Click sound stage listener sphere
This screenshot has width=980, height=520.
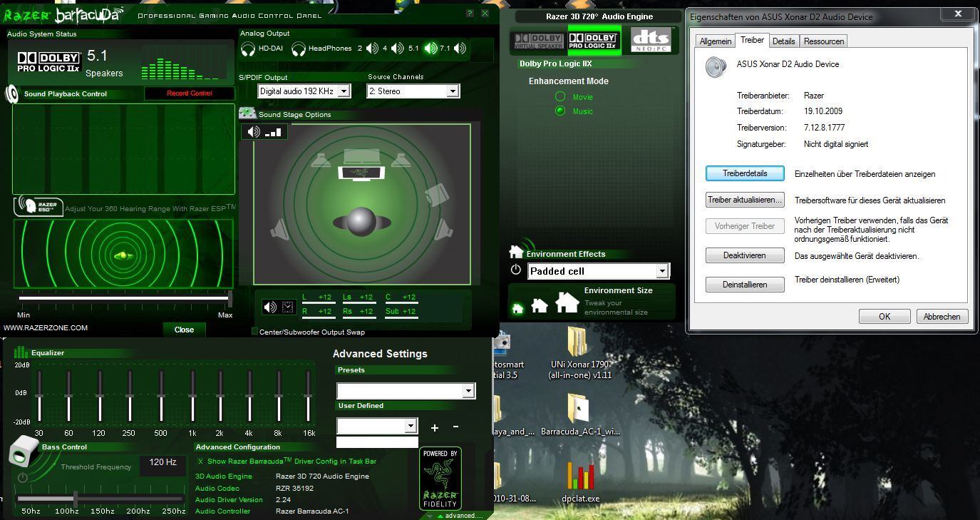click(x=361, y=222)
